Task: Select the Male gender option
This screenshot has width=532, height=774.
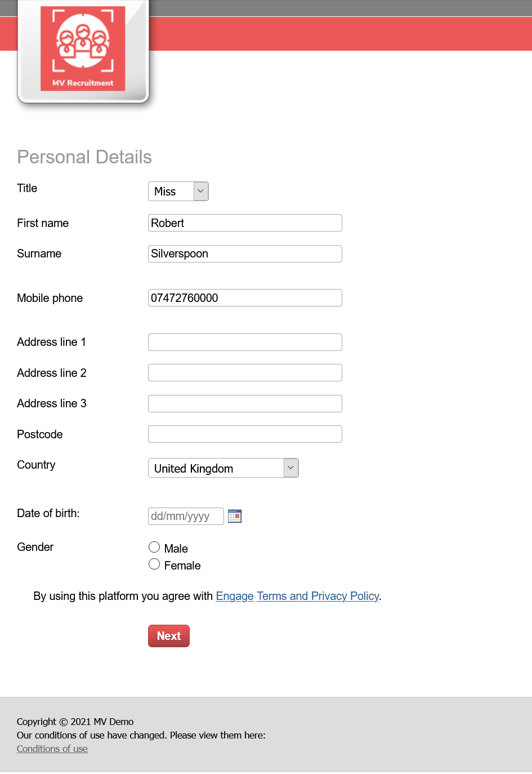Action: [x=154, y=547]
